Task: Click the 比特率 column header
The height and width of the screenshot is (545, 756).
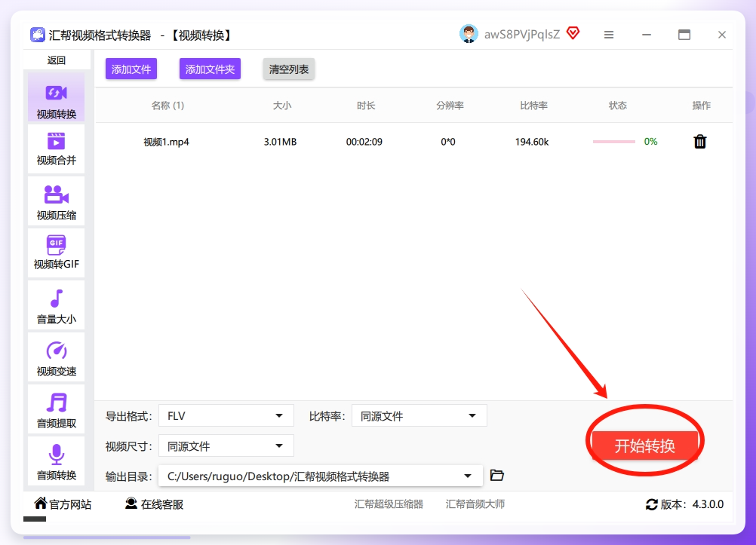Action: [x=533, y=106]
